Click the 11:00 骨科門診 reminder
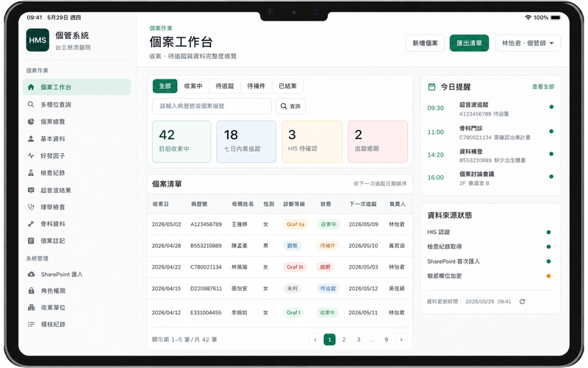This screenshot has height=368, width=588. pyautogui.click(x=490, y=132)
